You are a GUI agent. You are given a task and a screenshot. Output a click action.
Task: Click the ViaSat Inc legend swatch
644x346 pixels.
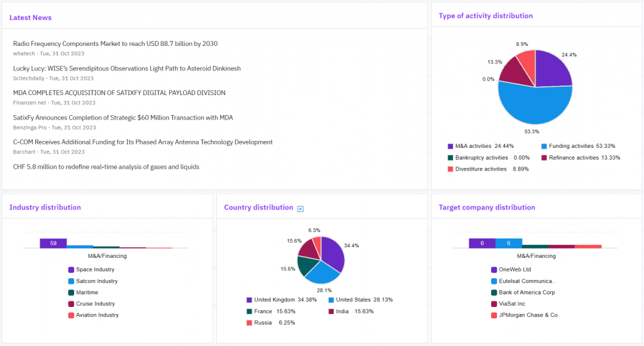(x=494, y=304)
